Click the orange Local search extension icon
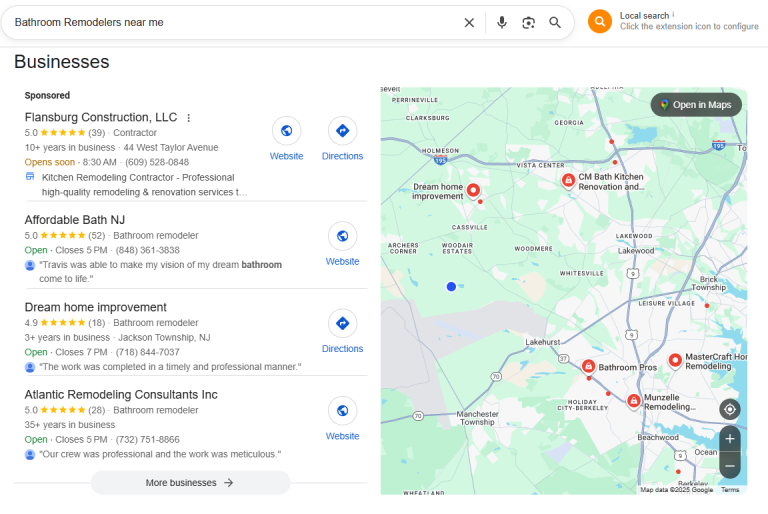The height and width of the screenshot is (514, 768). [600, 21]
